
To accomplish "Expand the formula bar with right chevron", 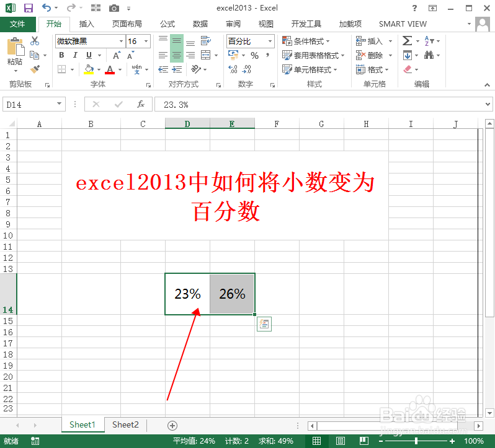I will point(488,104).
